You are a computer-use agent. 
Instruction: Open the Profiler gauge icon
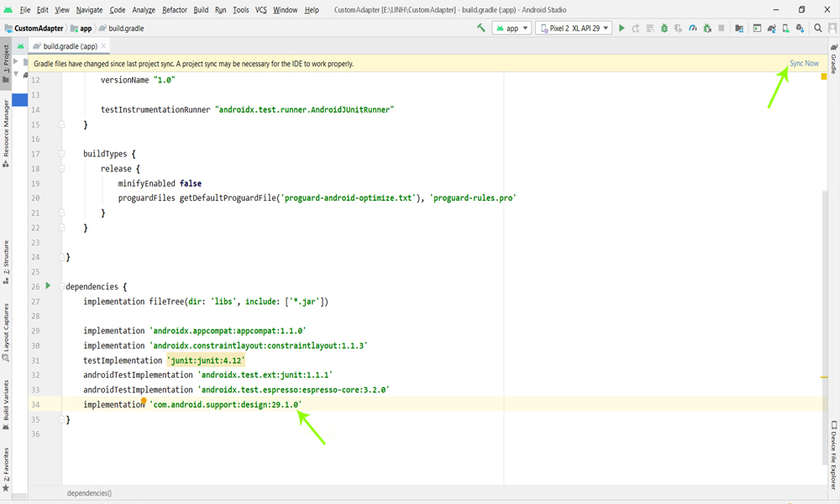pyautogui.click(x=693, y=29)
